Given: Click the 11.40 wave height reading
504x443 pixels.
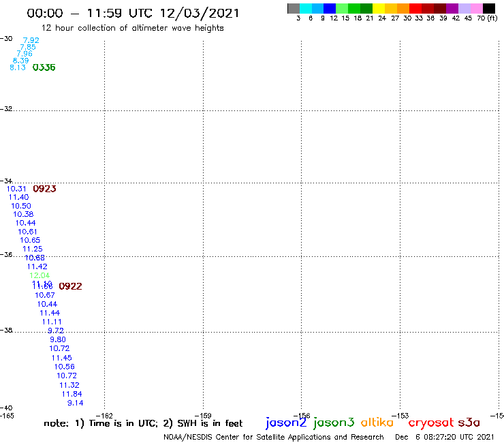Looking at the screenshot, I should (18, 197).
